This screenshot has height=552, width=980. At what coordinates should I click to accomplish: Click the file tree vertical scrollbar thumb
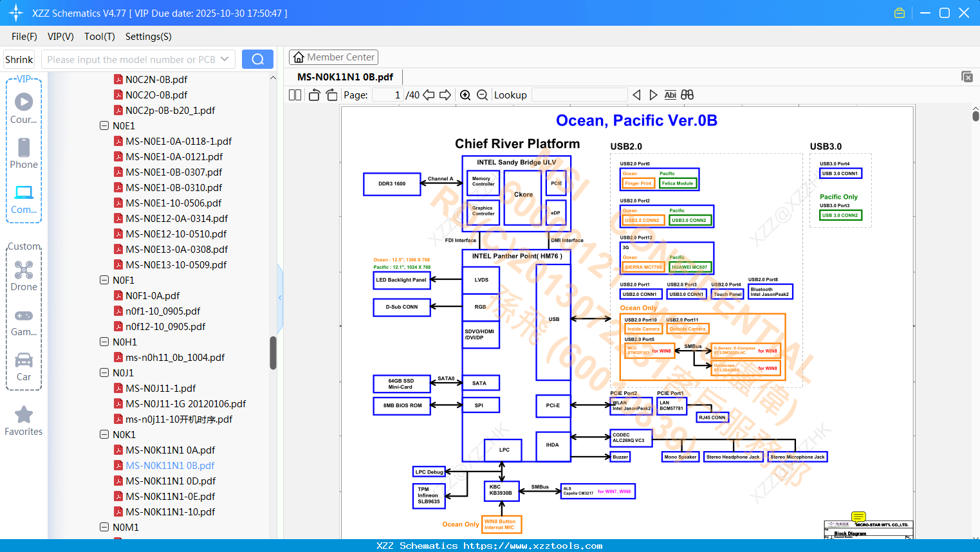click(x=273, y=353)
